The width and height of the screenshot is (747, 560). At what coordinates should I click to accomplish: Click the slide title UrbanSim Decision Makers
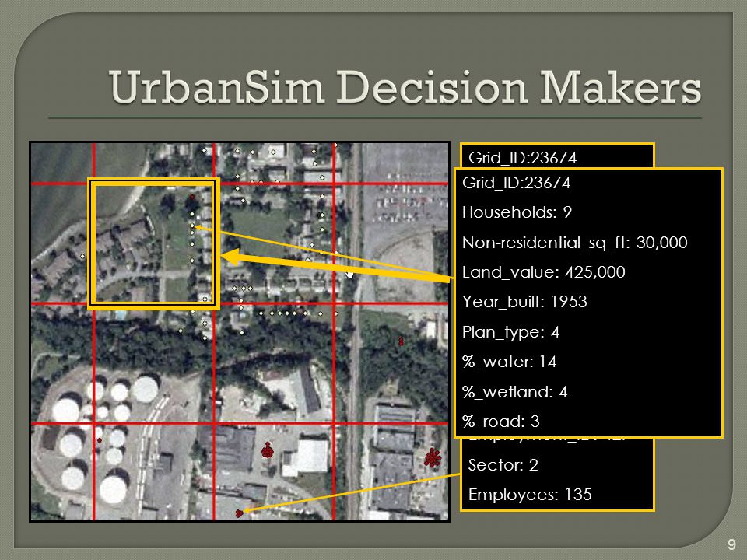click(x=405, y=87)
